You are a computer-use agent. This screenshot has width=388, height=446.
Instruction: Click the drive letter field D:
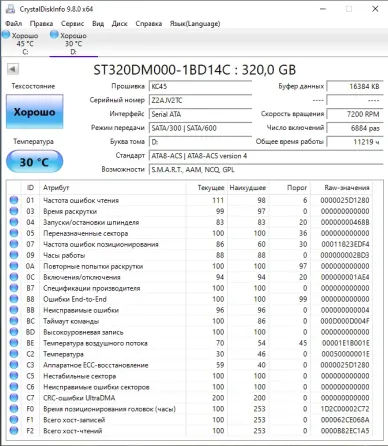click(x=200, y=142)
